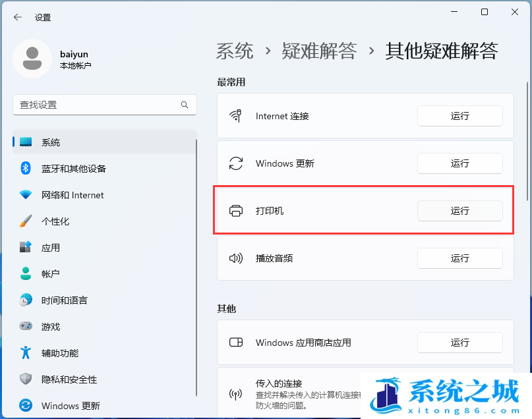Run the 打印机 troubleshooter
The image size is (532, 419).
(459, 211)
